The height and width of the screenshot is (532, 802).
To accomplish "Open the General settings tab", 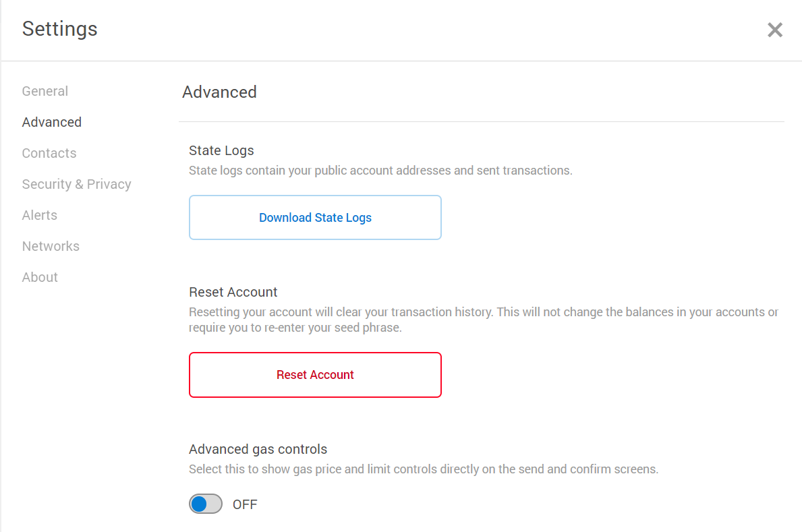I will click(45, 91).
